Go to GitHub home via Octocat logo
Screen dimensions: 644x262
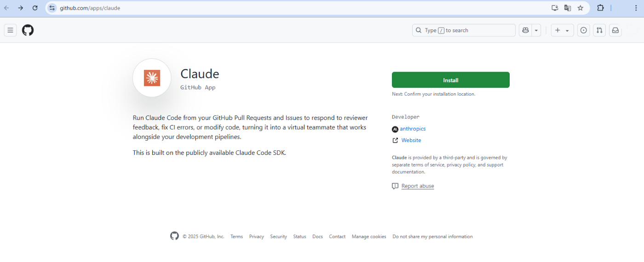coord(28,30)
